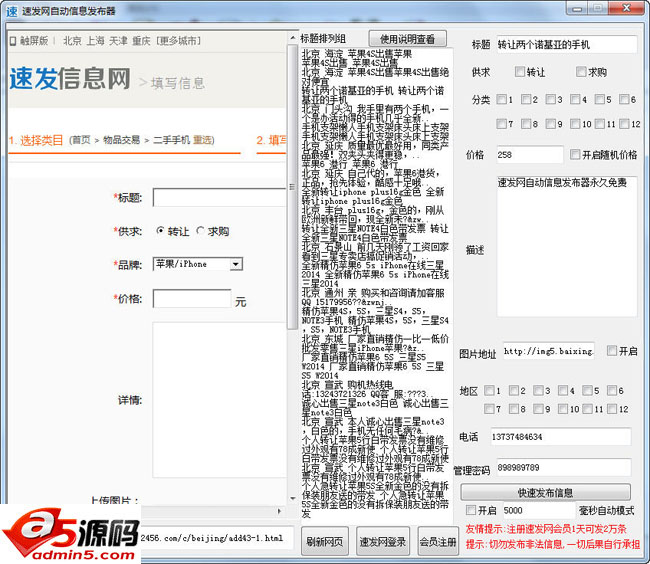Image resolution: width=650 pixels, height=564 pixels.
Task: Click the right-panel 标题 input field
Action: click(566, 44)
